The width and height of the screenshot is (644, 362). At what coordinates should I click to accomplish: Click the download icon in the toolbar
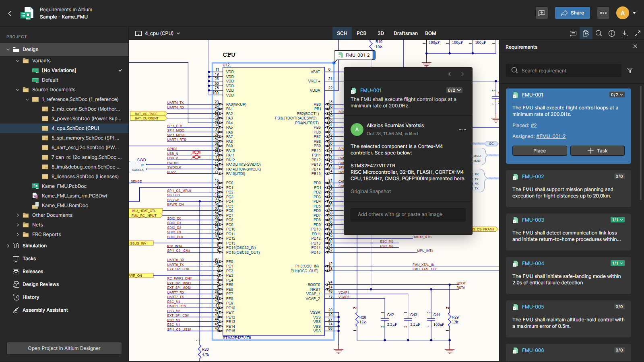point(625,33)
